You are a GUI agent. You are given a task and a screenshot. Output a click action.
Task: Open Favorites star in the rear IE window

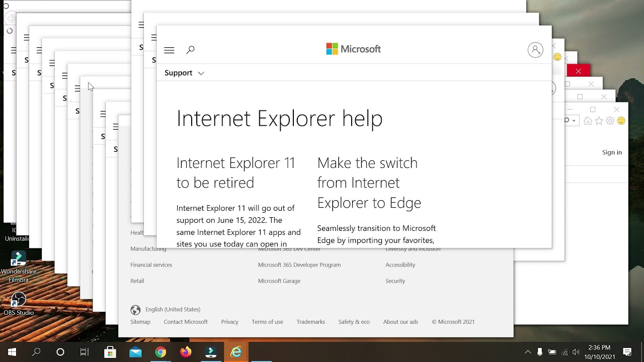click(x=599, y=121)
